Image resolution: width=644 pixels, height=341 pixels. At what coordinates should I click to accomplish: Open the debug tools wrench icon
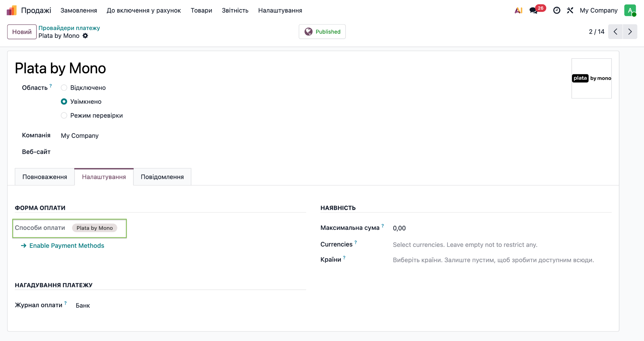click(x=570, y=10)
